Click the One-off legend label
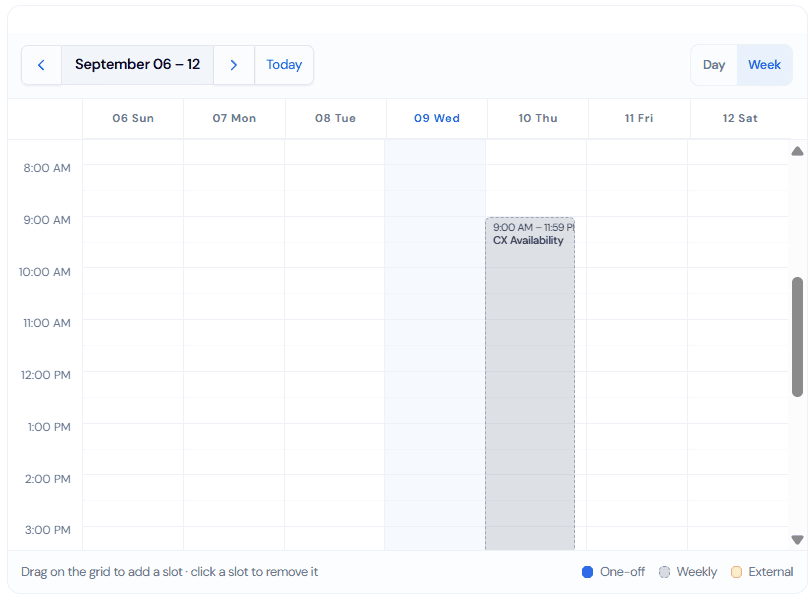The image size is (812, 601). click(x=622, y=572)
